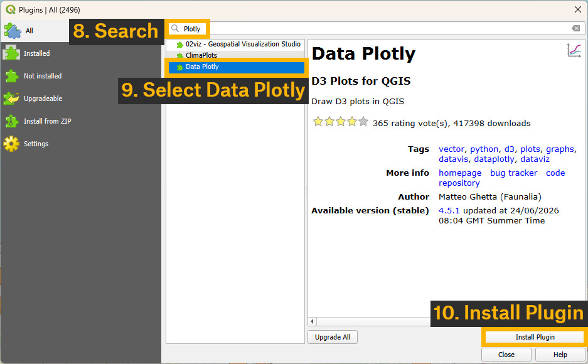Click the Data Plotly list item icon
Screen dimensions: 588x364
pyautogui.click(x=179, y=67)
